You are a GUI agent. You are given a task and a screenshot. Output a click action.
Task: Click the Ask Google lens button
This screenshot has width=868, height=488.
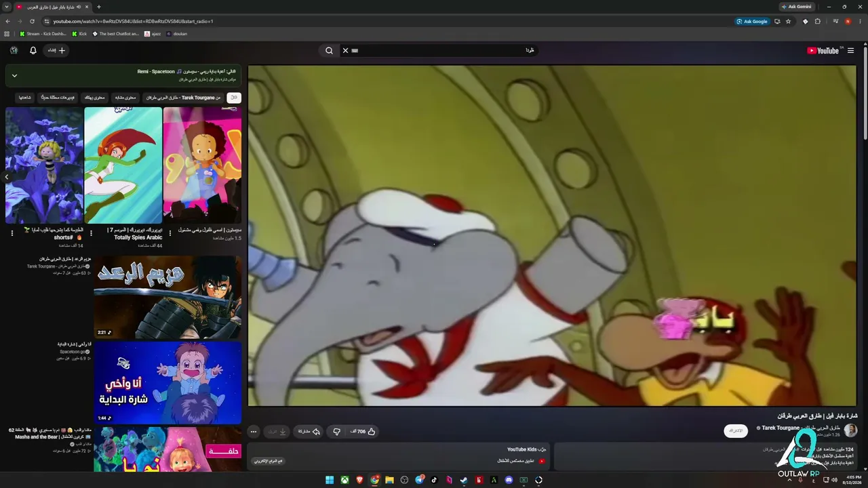click(x=752, y=21)
